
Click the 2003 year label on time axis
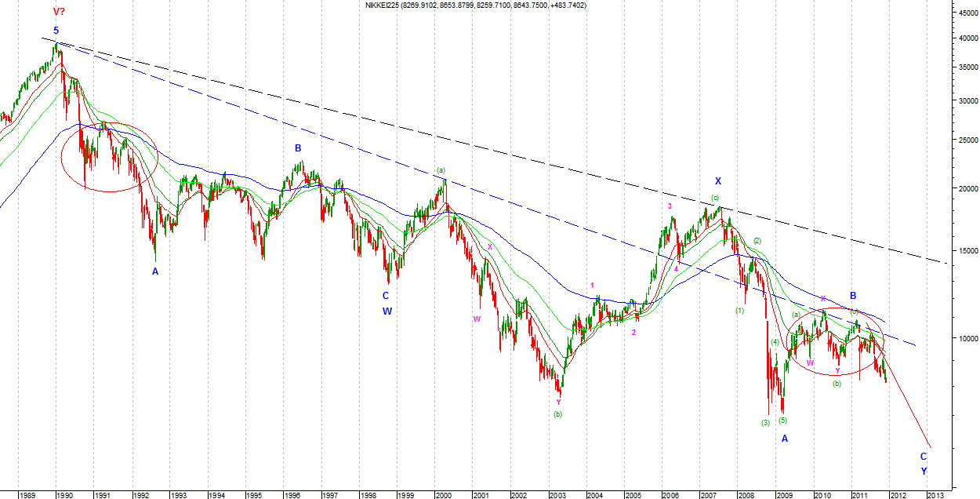coord(557,495)
